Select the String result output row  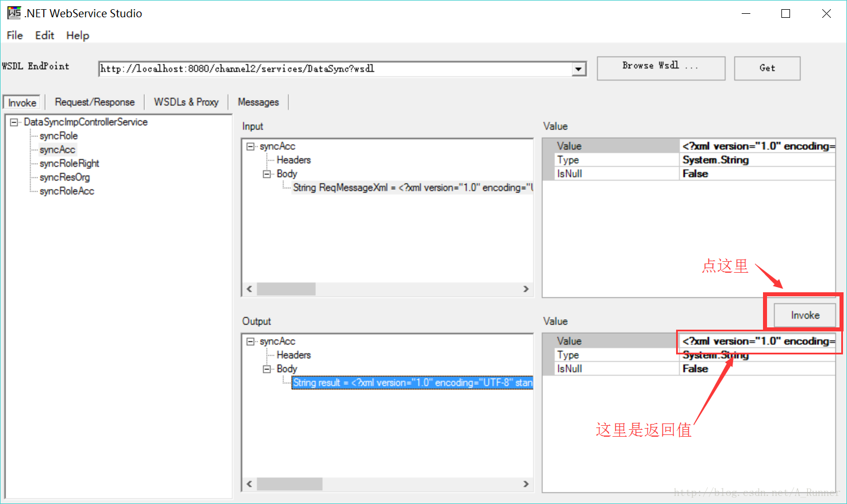pyautogui.click(x=413, y=383)
